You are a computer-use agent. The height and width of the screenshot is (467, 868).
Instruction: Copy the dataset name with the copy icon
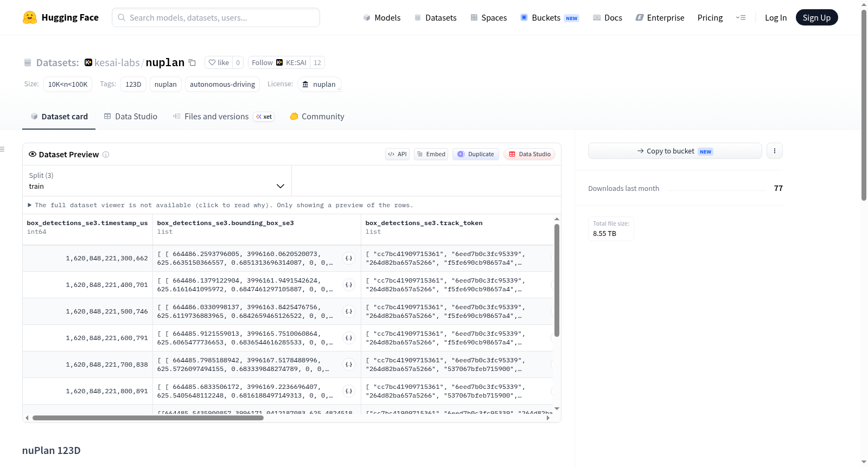click(192, 62)
